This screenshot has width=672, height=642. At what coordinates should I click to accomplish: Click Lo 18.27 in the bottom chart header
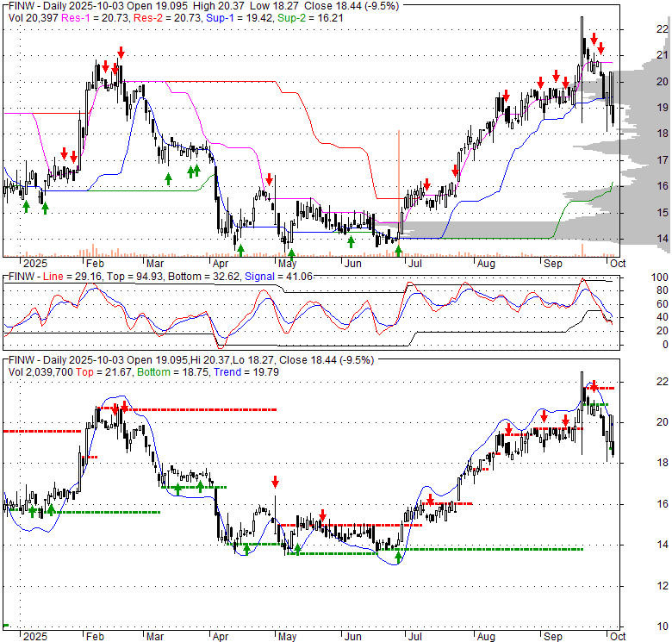(x=253, y=360)
